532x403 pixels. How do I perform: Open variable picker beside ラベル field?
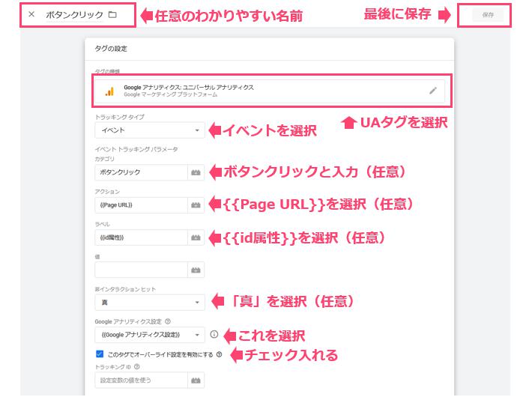(x=196, y=237)
